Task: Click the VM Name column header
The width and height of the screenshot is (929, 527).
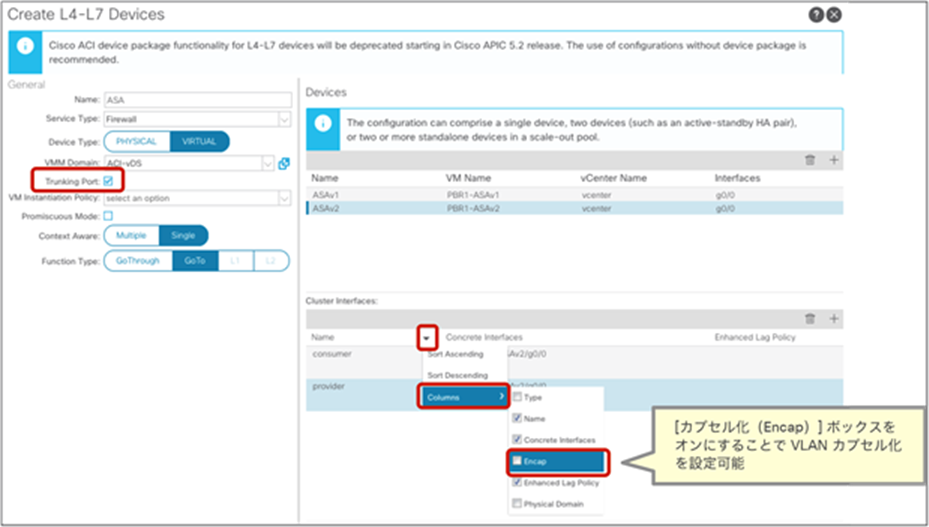Action: click(469, 178)
